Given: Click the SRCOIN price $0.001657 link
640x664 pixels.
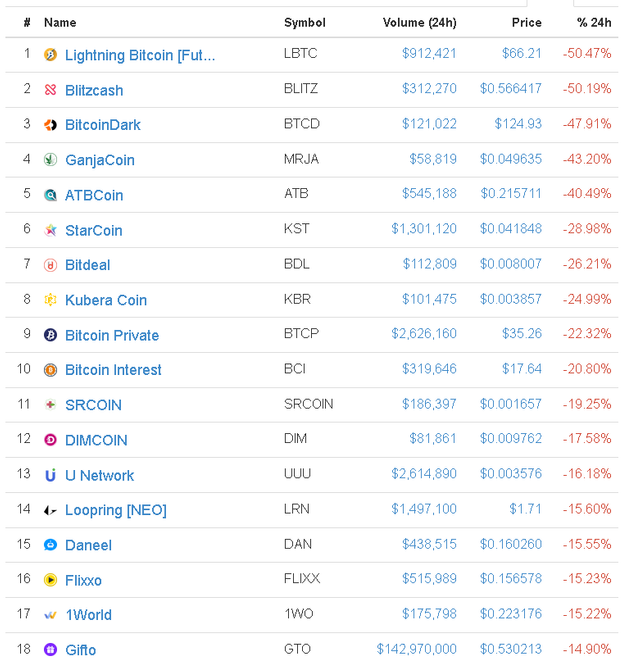Looking at the screenshot, I should pyautogui.click(x=510, y=404).
